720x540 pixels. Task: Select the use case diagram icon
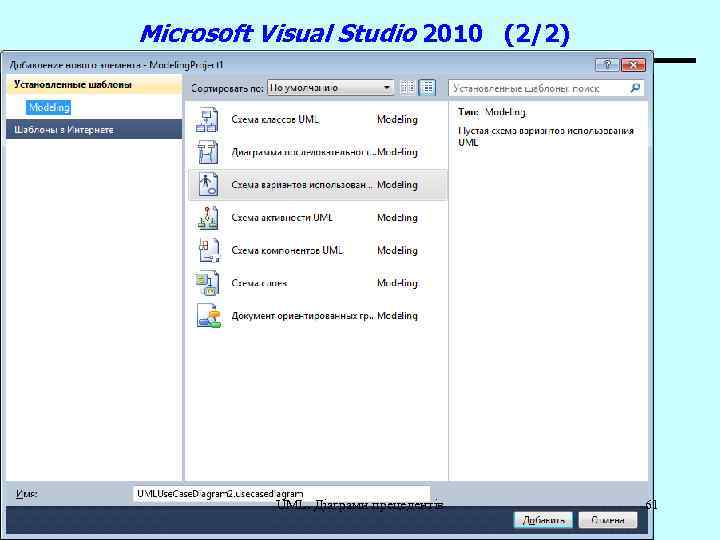coord(207,185)
